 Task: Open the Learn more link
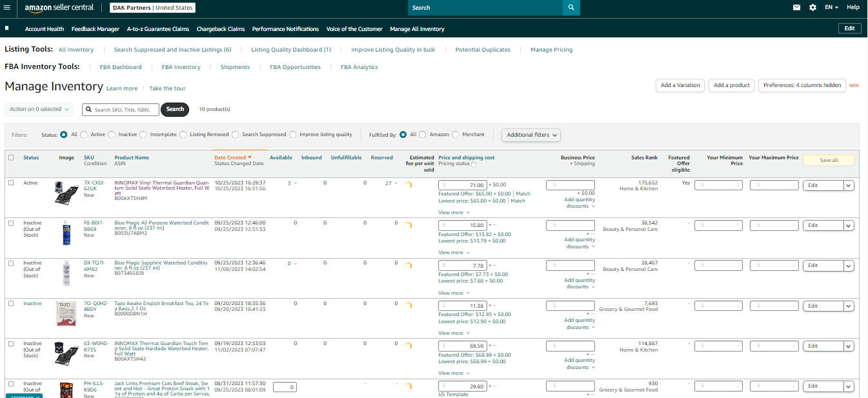click(x=122, y=88)
